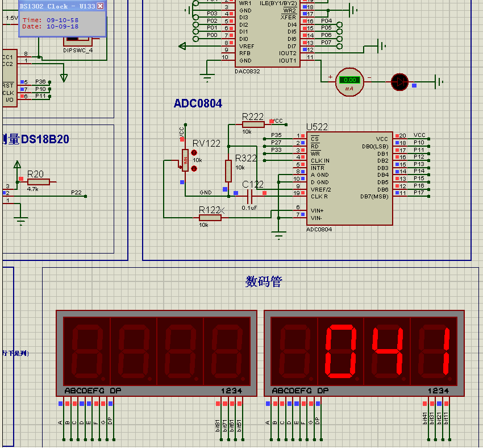
Task: Click the P00 terminal circle on DAC0832
Action: 195,39
